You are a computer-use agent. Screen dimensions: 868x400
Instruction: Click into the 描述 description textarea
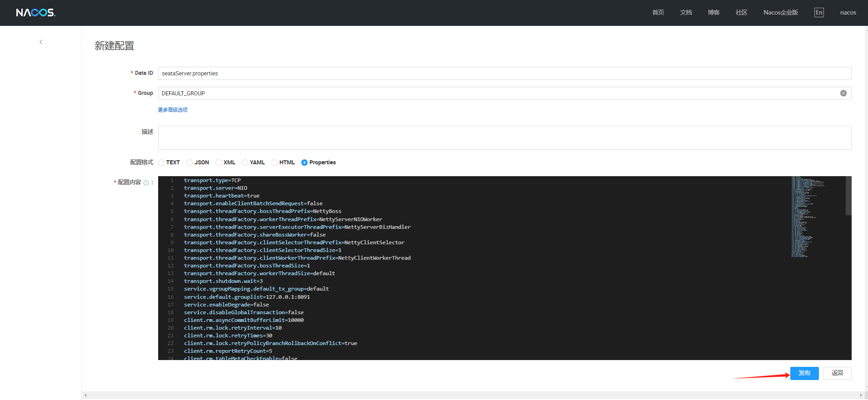pyautogui.click(x=504, y=138)
